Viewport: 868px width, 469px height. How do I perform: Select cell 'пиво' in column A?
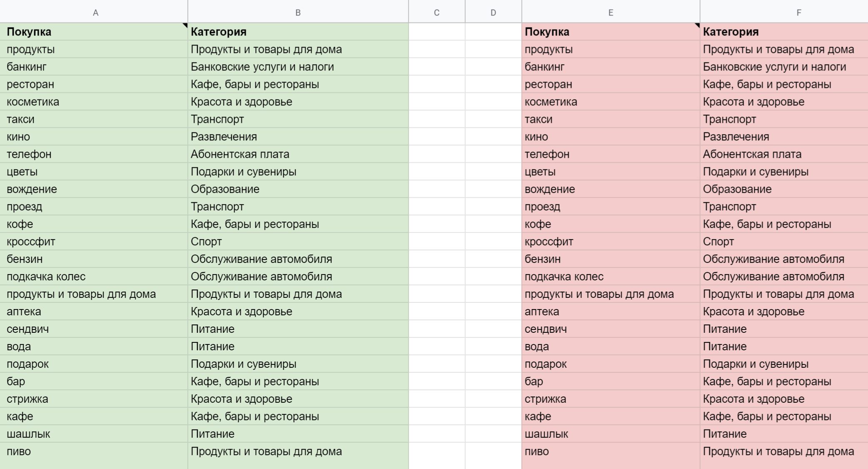(94, 452)
